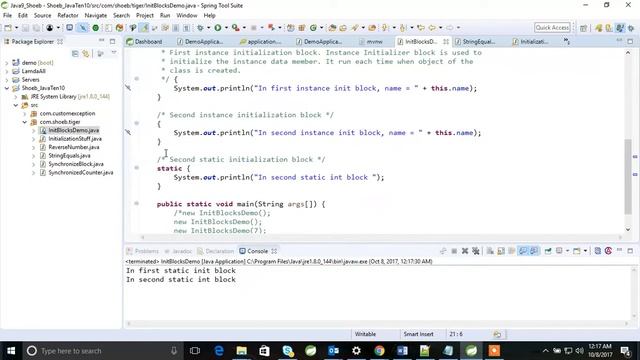Click the Windows search box
This screenshot has height=360, width=640.
pyautogui.click(x=102, y=351)
